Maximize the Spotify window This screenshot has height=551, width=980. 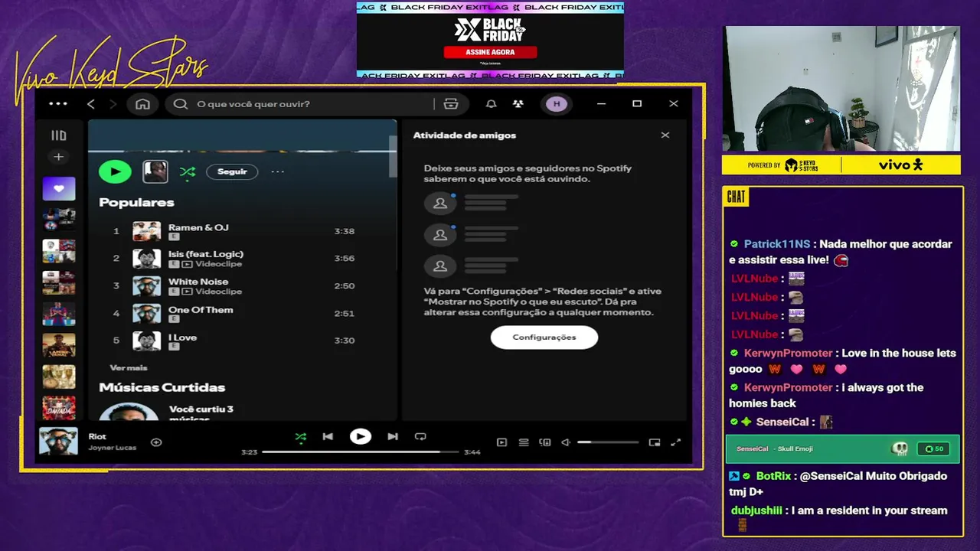click(637, 104)
